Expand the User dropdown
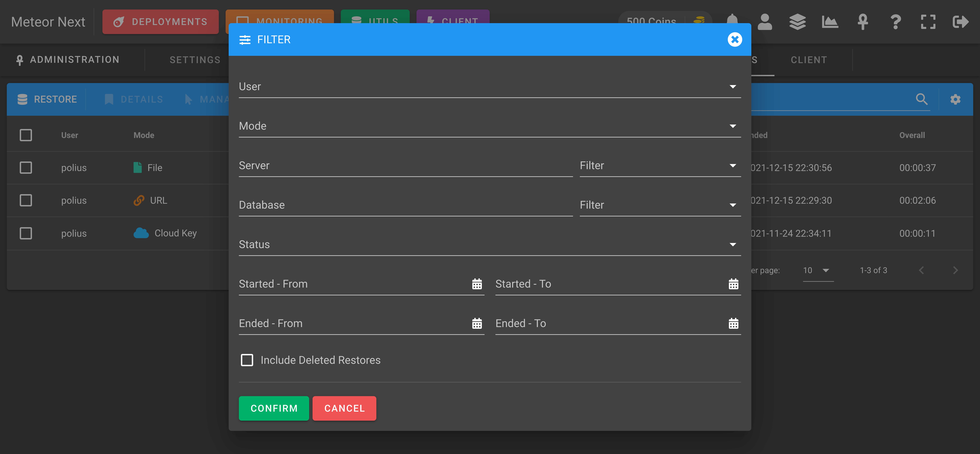This screenshot has height=454, width=980. coord(490,86)
